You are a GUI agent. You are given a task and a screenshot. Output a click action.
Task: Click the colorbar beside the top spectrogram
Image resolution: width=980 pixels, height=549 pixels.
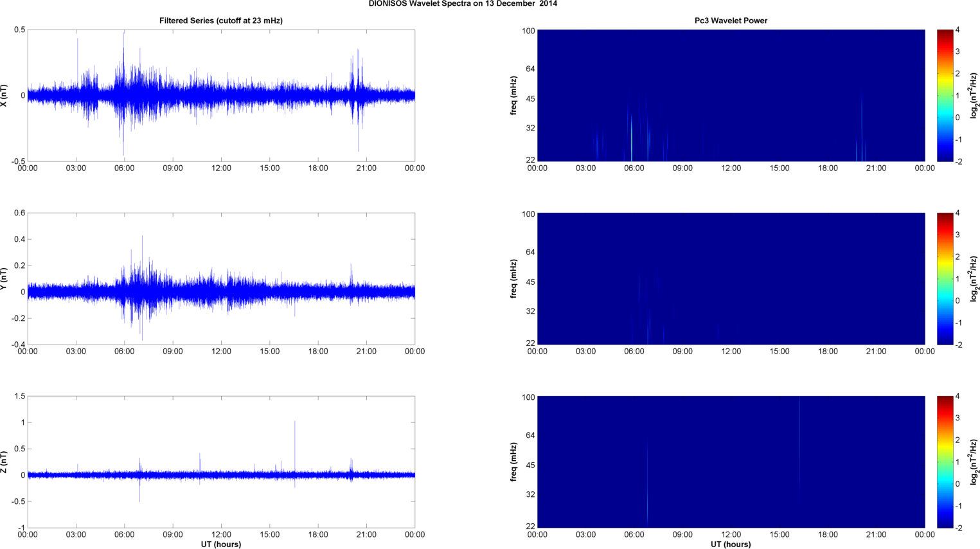(945, 95)
